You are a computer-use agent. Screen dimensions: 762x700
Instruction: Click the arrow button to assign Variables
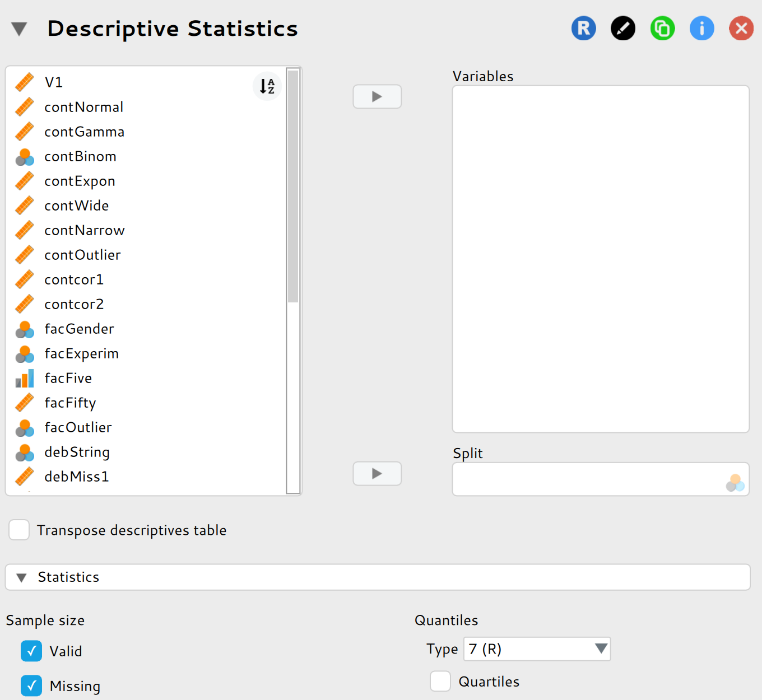coord(377,97)
